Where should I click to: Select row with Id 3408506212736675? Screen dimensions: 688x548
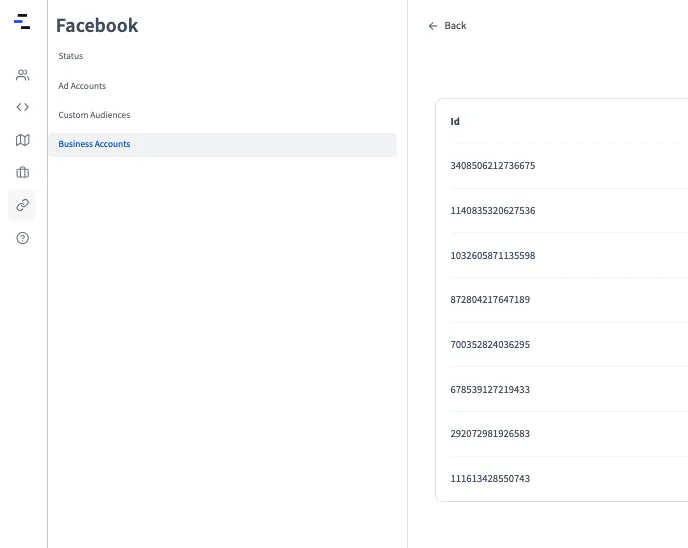click(x=569, y=166)
